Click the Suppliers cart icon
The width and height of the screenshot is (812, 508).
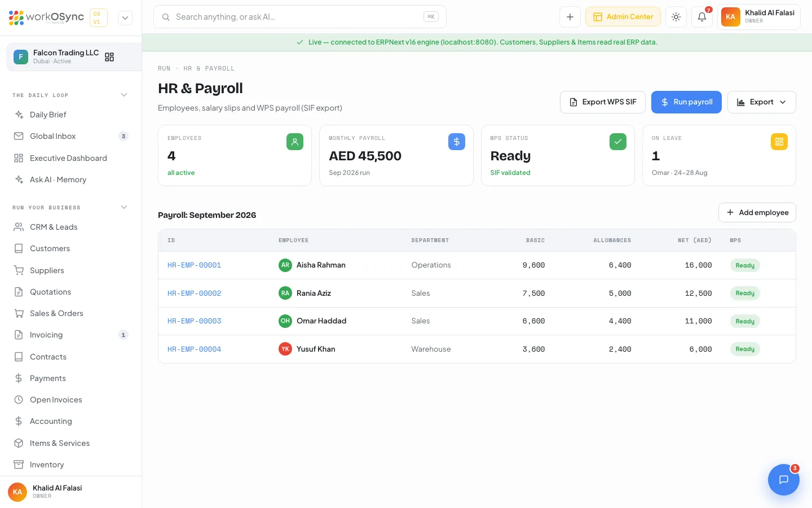click(x=19, y=270)
